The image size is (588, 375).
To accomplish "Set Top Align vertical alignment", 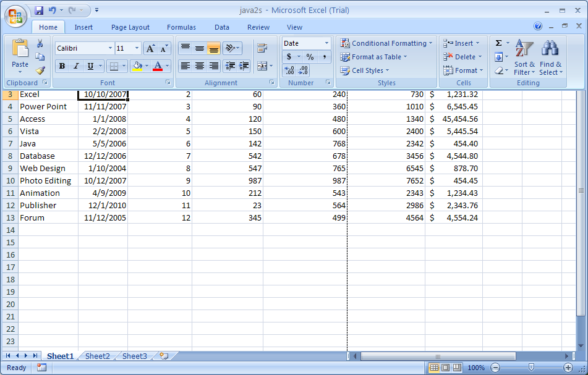I will (x=185, y=48).
